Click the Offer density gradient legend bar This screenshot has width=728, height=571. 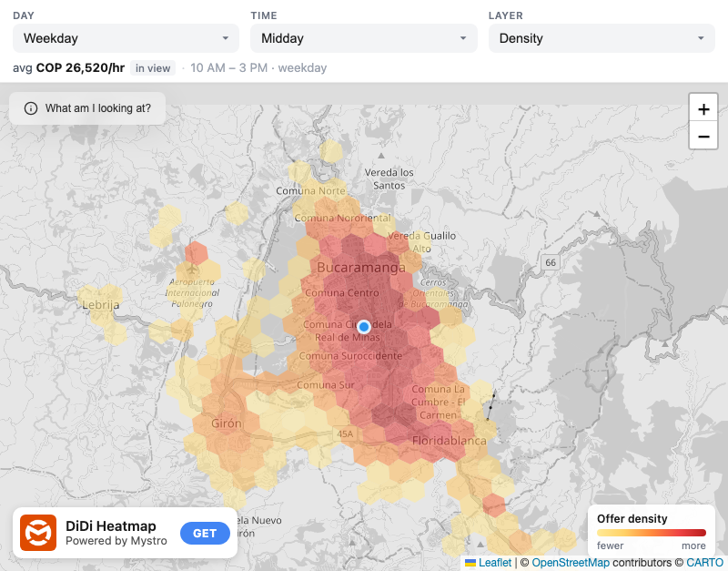coord(652,533)
